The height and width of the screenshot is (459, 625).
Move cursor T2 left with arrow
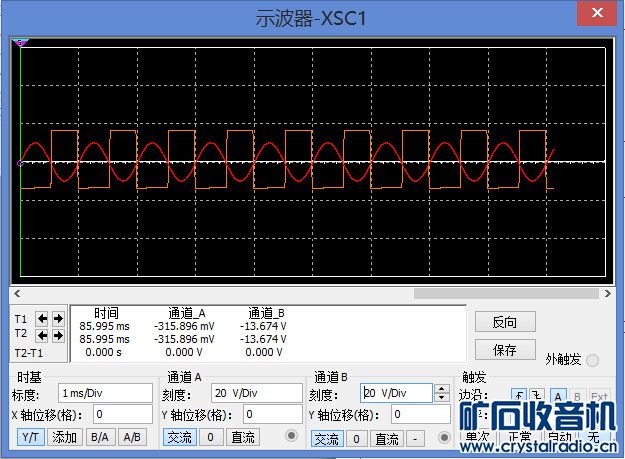42,335
